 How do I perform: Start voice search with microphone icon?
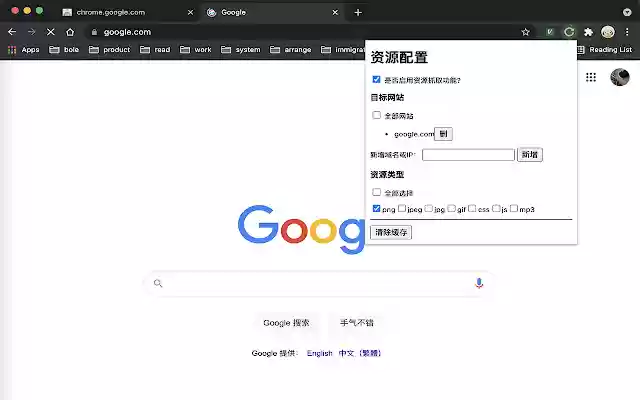click(479, 283)
